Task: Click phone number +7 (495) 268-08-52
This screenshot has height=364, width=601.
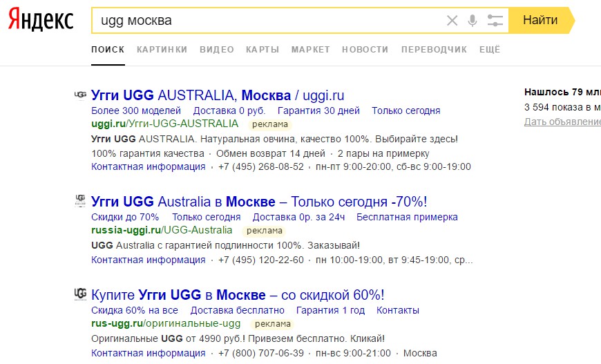Action: tap(261, 166)
